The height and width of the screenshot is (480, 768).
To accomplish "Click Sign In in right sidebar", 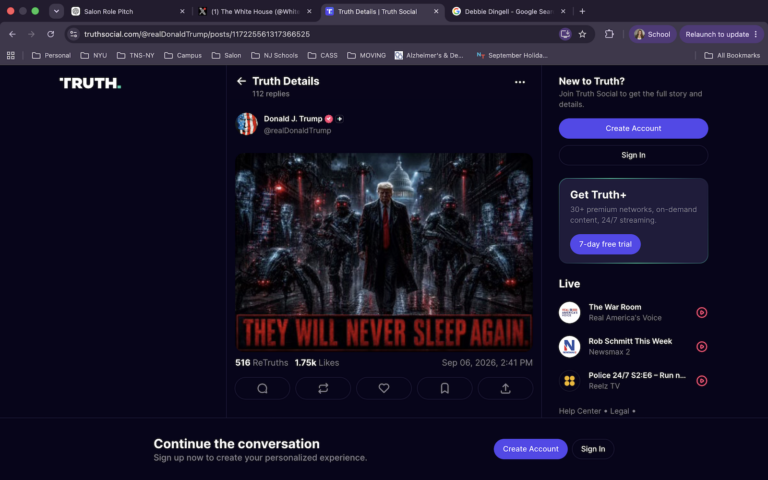I will click(x=633, y=155).
